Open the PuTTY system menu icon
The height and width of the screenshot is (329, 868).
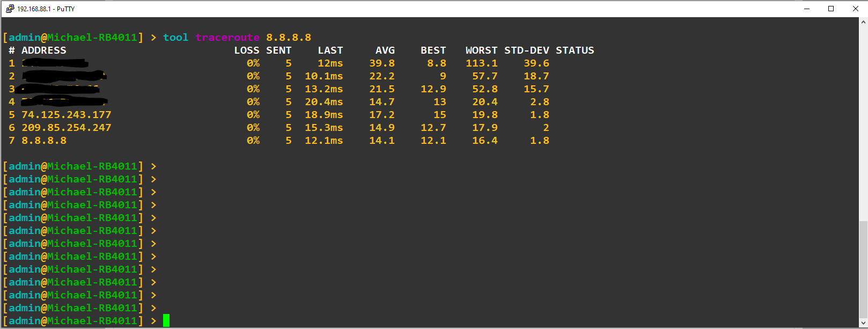pos(10,9)
